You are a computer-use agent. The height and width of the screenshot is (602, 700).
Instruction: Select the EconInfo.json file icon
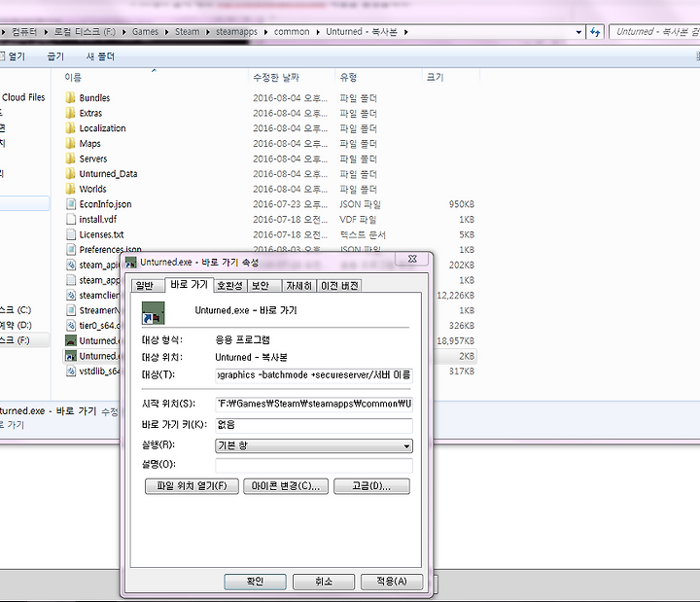(71, 204)
